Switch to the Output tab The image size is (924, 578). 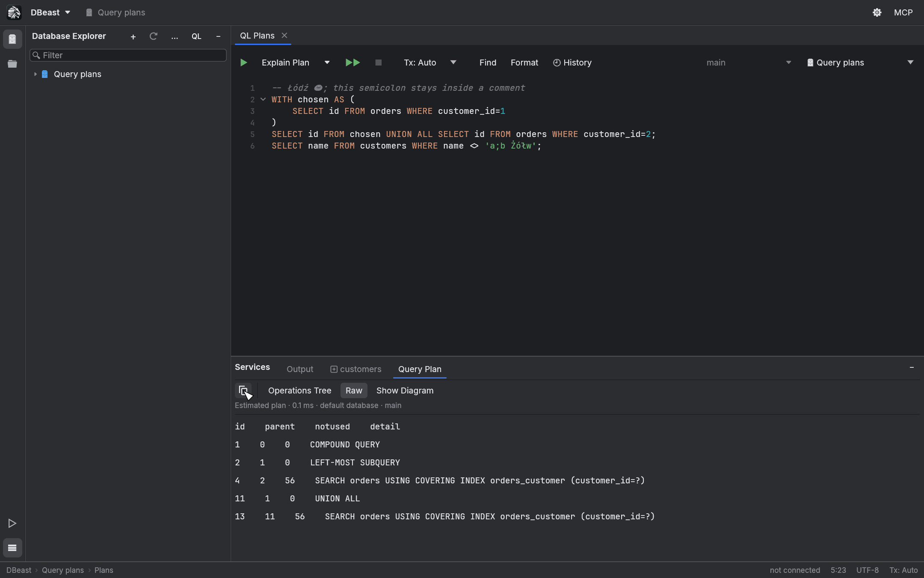click(299, 369)
